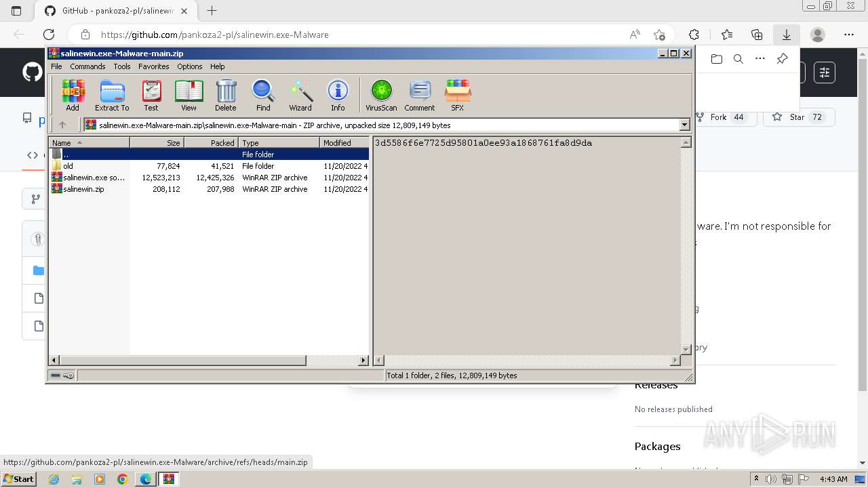868x488 pixels.
Task: Select the 'old' folder entry
Action: tap(209, 166)
